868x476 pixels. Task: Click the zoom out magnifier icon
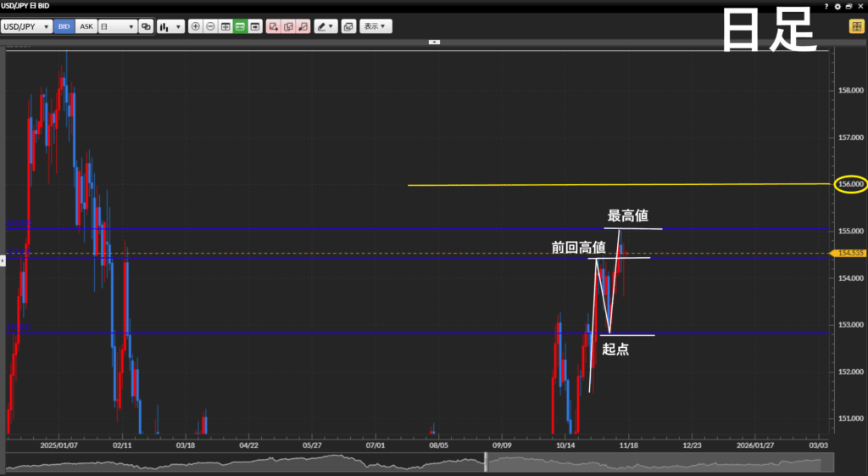[210, 26]
